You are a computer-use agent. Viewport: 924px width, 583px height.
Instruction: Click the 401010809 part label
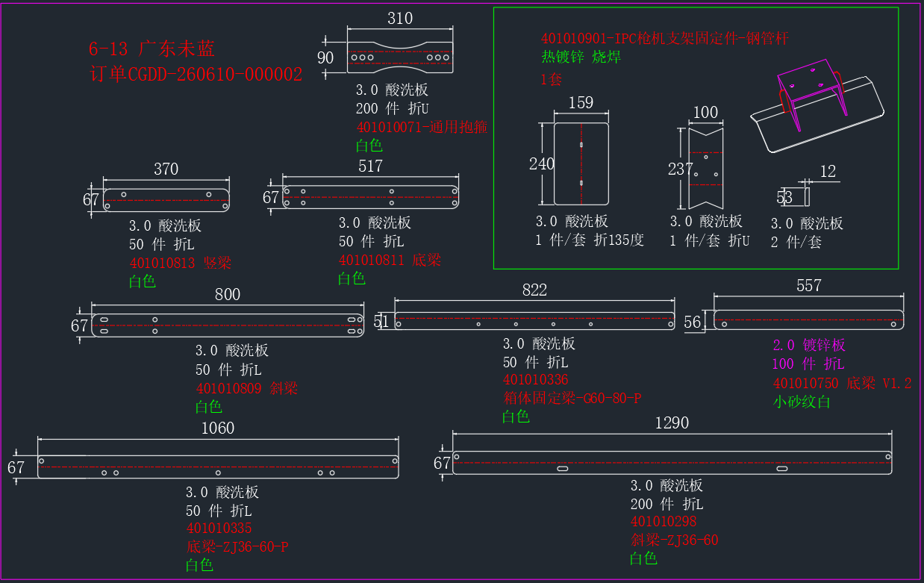pyautogui.click(x=246, y=388)
